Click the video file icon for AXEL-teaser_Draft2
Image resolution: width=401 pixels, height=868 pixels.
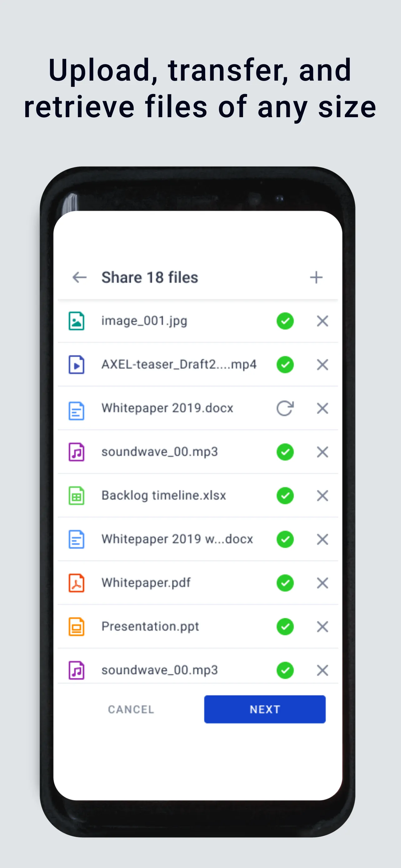77,365
